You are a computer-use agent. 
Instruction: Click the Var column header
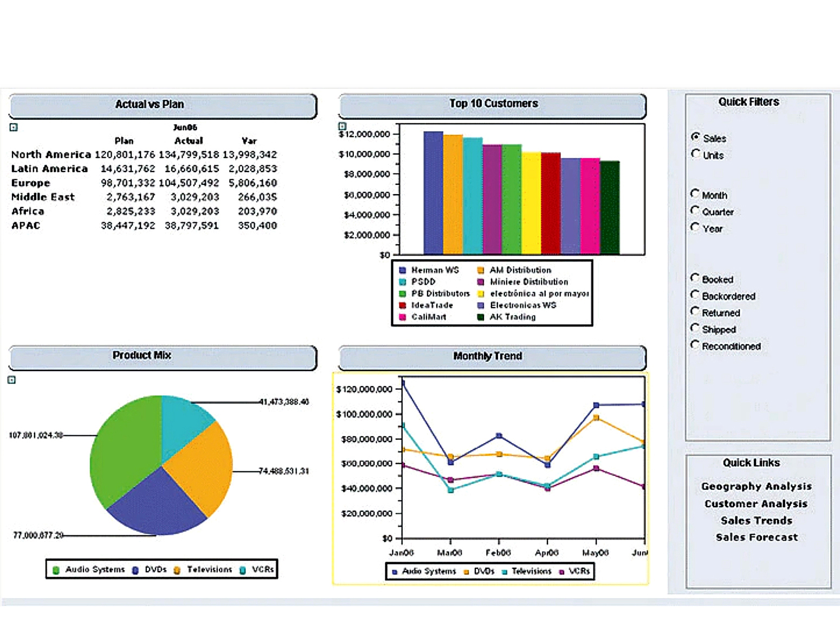click(249, 140)
